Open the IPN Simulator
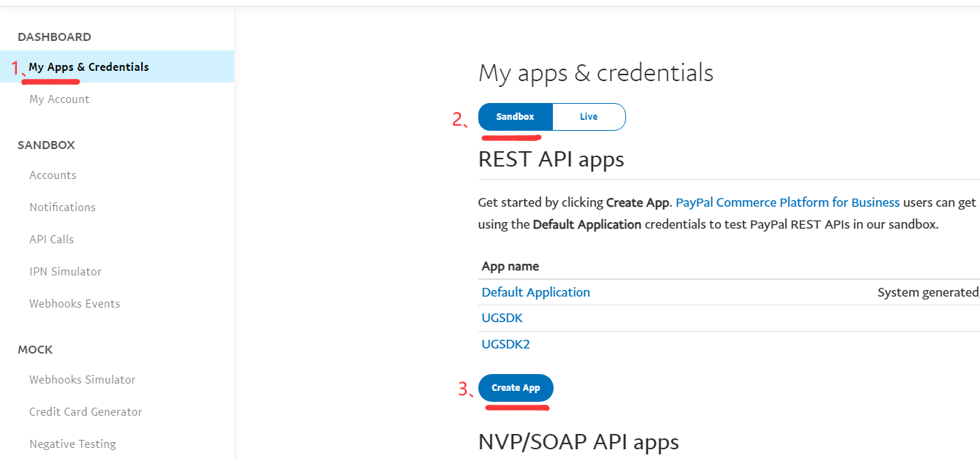Viewport: 980px width, 461px height. coord(65,272)
